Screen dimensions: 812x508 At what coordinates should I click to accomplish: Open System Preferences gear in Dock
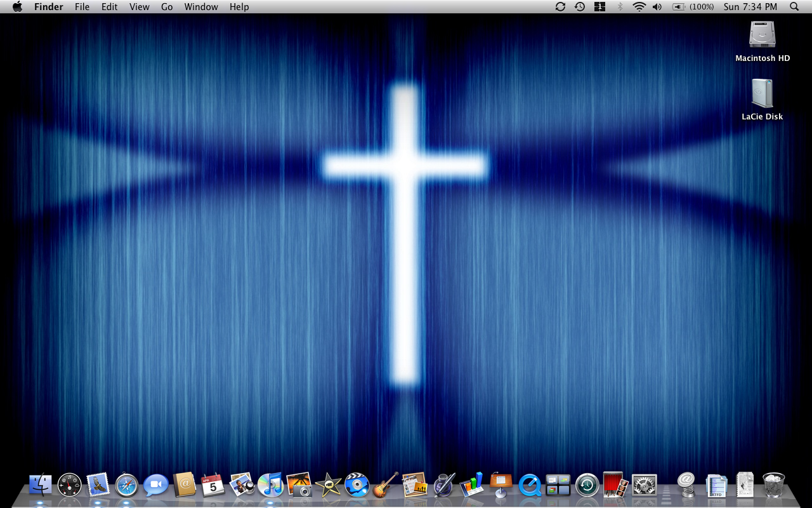(644, 486)
